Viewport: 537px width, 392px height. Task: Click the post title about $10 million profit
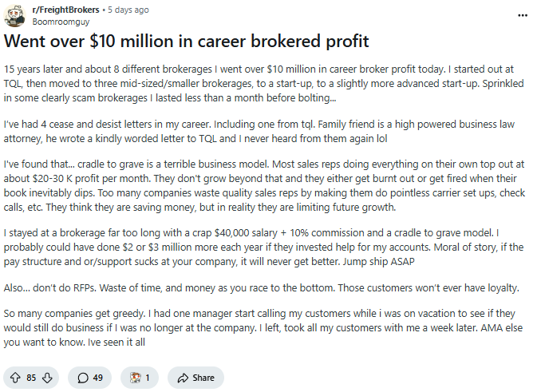[187, 40]
